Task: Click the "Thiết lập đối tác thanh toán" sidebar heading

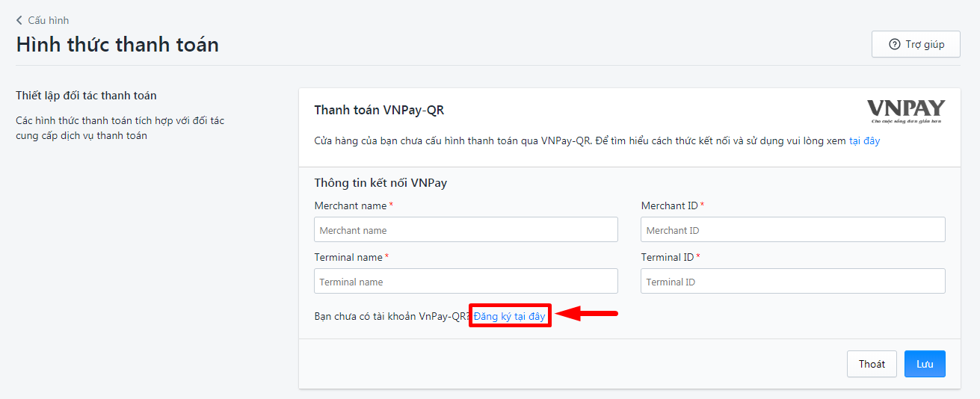Action: 86,96
